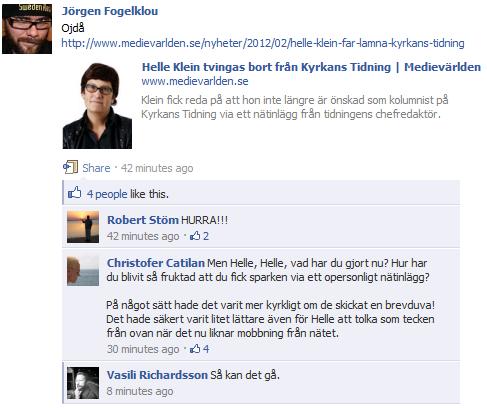Click the '8 minutes ago' timestamp on Vasili's comment

[x=140, y=391]
